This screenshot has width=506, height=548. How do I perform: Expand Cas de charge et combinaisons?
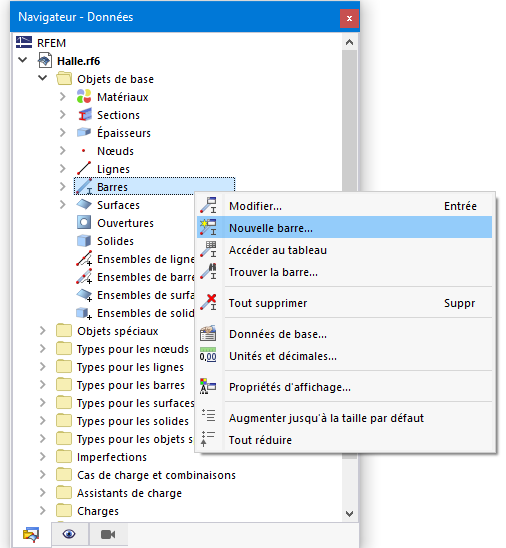(43, 475)
